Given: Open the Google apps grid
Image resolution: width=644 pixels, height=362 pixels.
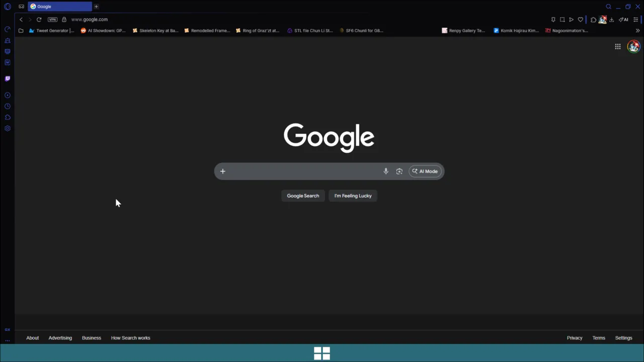Looking at the screenshot, I should (618, 47).
